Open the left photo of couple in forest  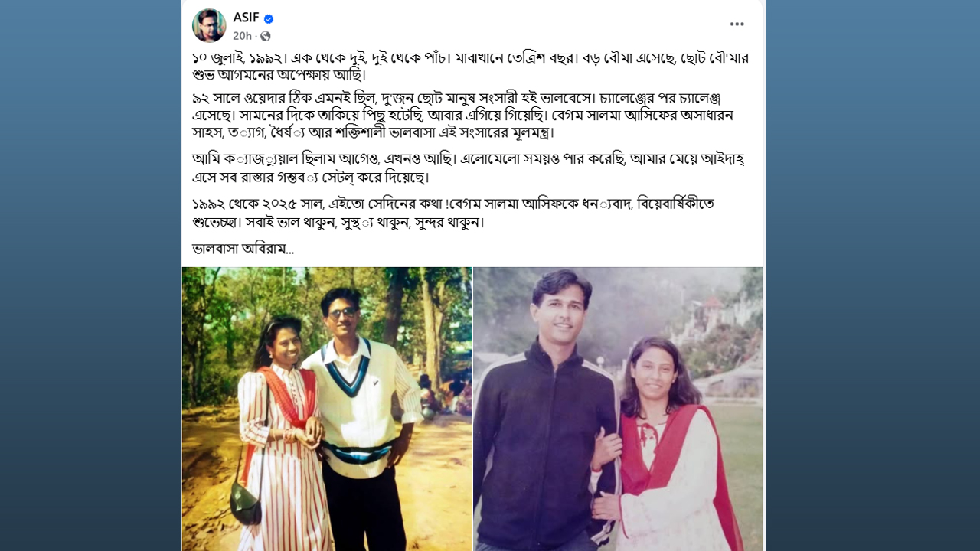pos(327,409)
